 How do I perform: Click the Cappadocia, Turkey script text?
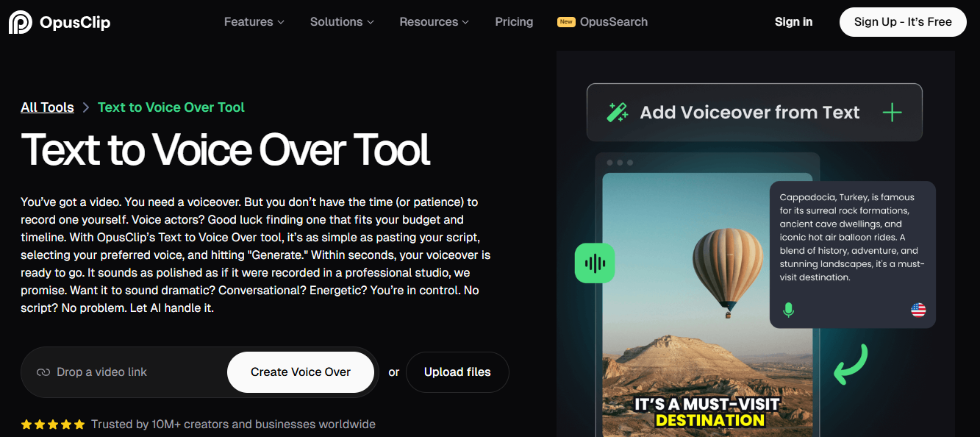(852, 237)
